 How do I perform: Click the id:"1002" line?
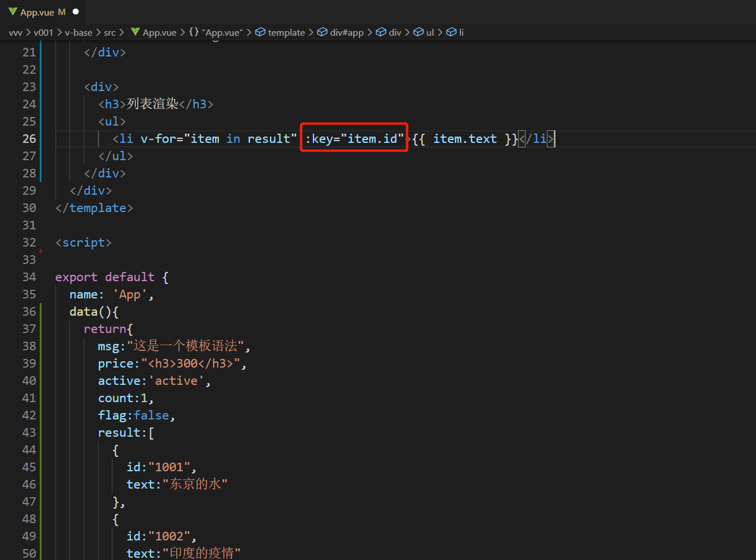coord(162,536)
